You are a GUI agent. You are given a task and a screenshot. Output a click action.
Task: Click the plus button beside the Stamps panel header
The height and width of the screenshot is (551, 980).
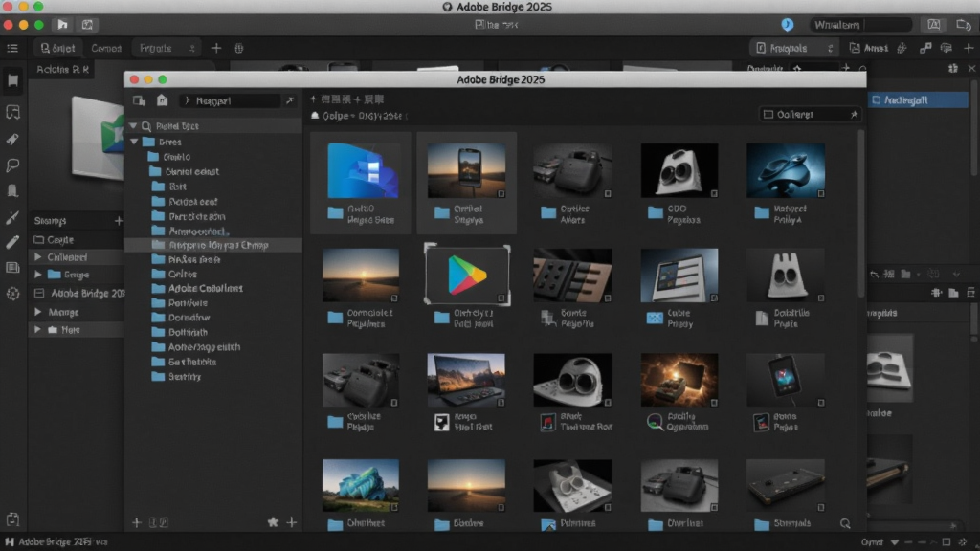pyautogui.click(x=118, y=221)
